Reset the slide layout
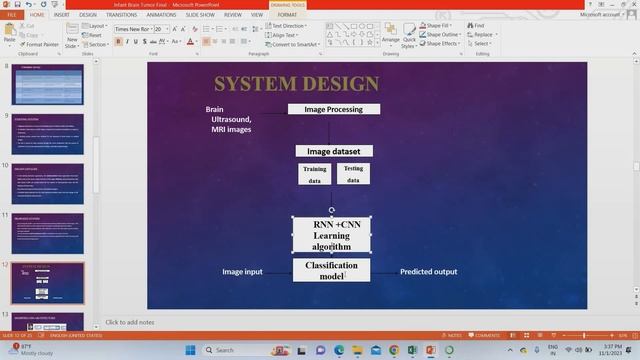This screenshot has height=360, width=640. tap(92, 35)
